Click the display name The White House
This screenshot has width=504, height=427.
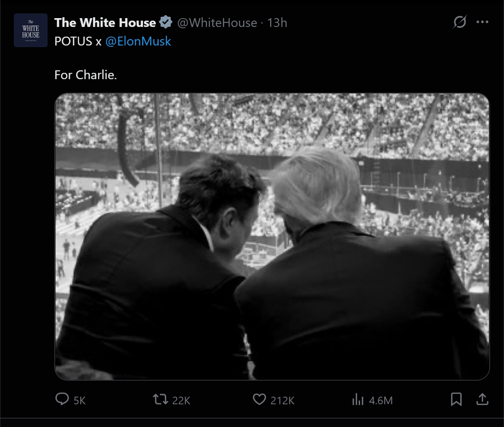point(105,22)
